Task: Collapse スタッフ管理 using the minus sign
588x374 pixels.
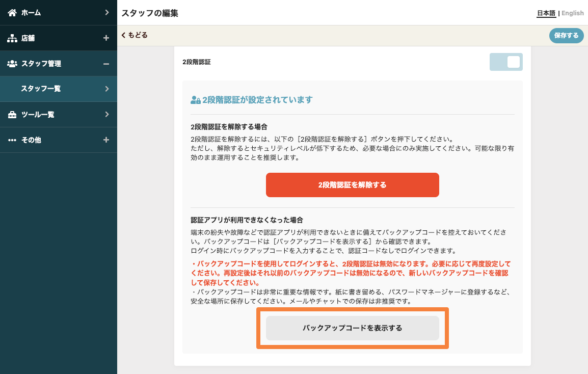Action: pyautogui.click(x=106, y=64)
